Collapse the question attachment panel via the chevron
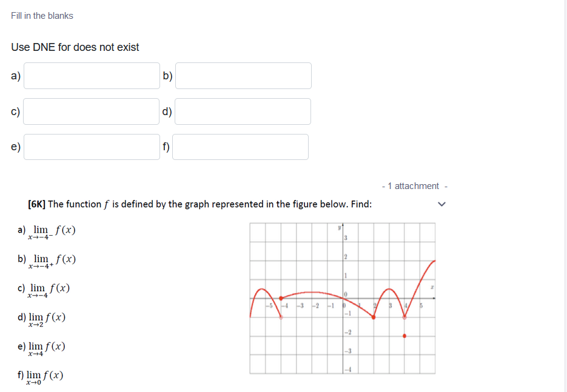The image size is (567, 392). click(x=441, y=204)
